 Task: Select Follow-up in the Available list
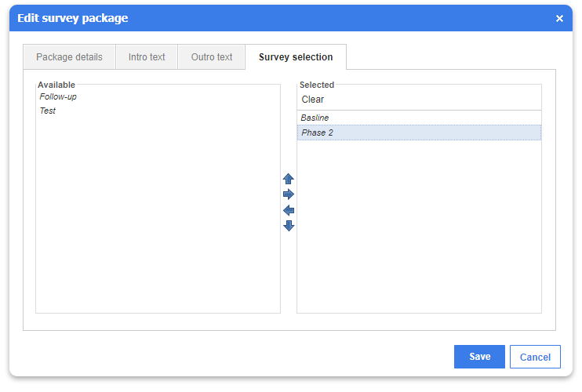58,96
